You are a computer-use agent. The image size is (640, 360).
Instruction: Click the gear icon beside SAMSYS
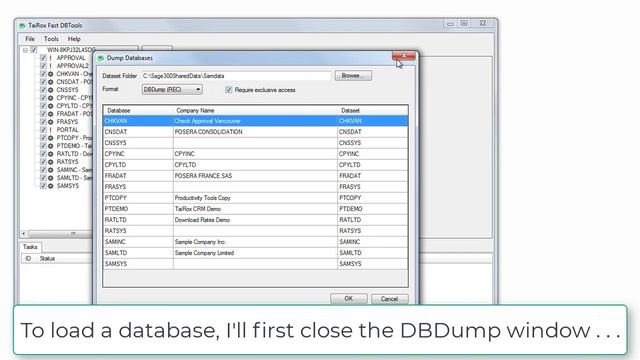51,186
